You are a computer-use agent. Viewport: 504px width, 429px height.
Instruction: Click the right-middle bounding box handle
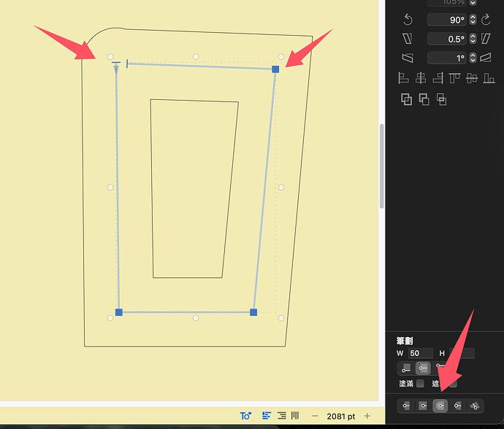[x=281, y=188]
